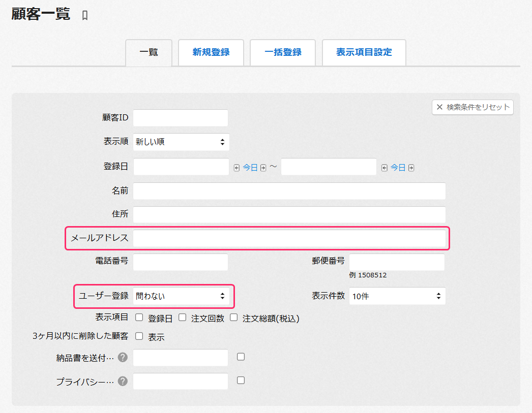
Task: Check the 注文回数 display item
Action: tap(182, 317)
